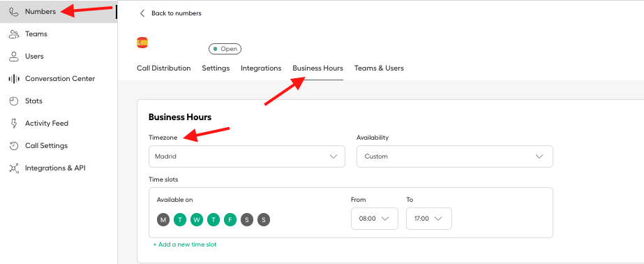The height and width of the screenshot is (264, 644).
Task: Toggle Monday availability circle
Action: (x=163, y=220)
